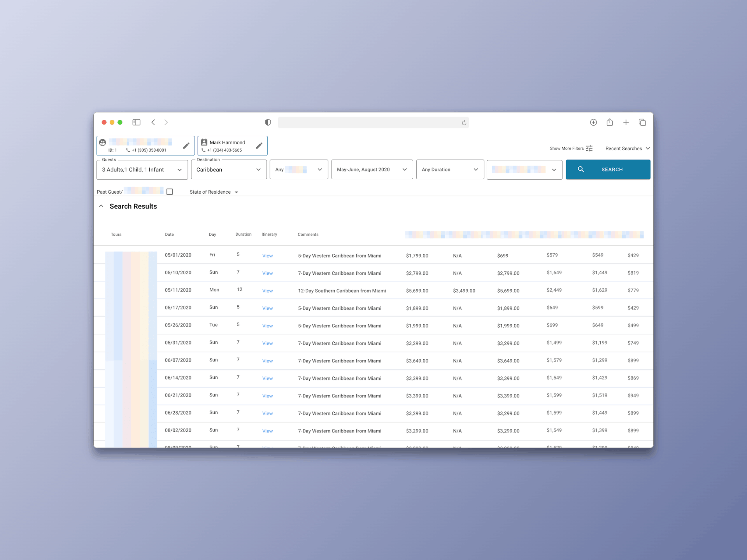
Task: Click the phone icon beside +1 (334) 433-5665
Action: tap(203, 150)
